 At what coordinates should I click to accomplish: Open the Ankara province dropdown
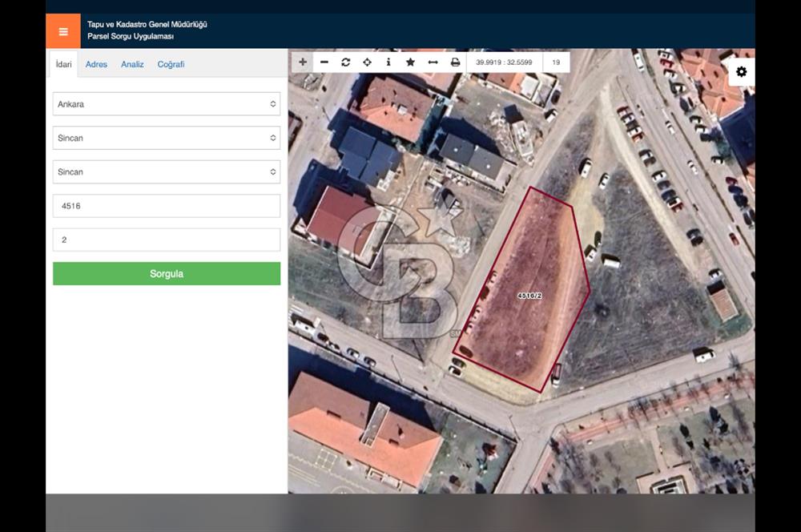pos(167,103)
